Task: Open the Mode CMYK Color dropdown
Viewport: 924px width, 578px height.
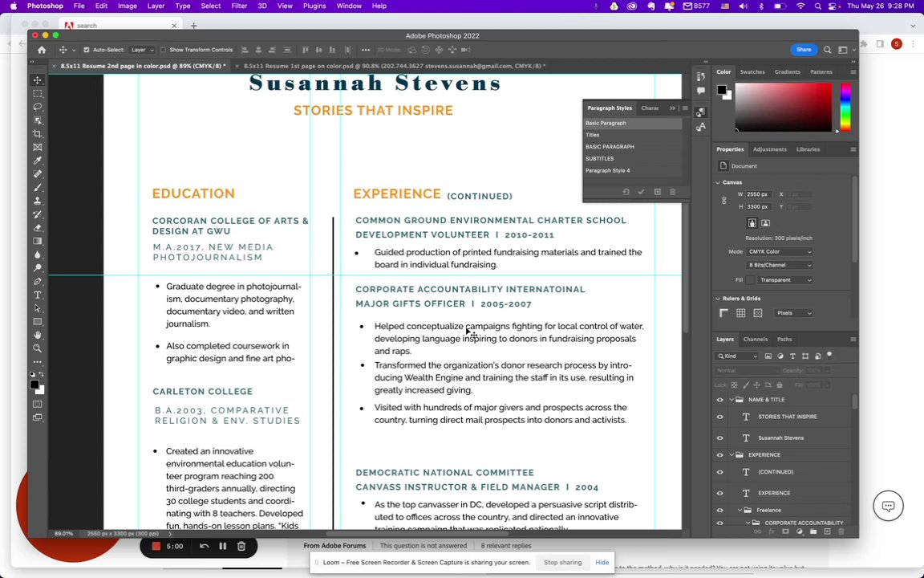Action: pyautogui.click(x=780, y=251)
